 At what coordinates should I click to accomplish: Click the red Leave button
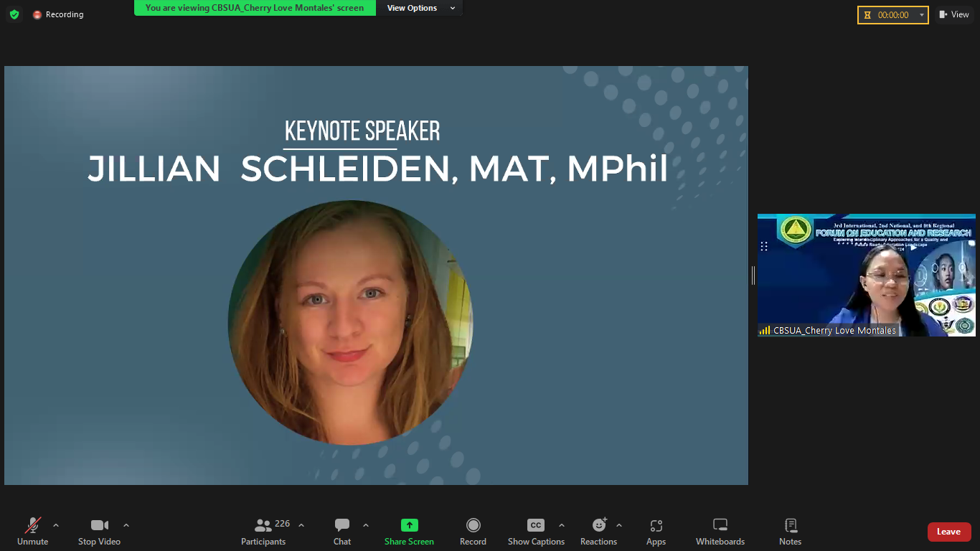(x=948, y=532)
